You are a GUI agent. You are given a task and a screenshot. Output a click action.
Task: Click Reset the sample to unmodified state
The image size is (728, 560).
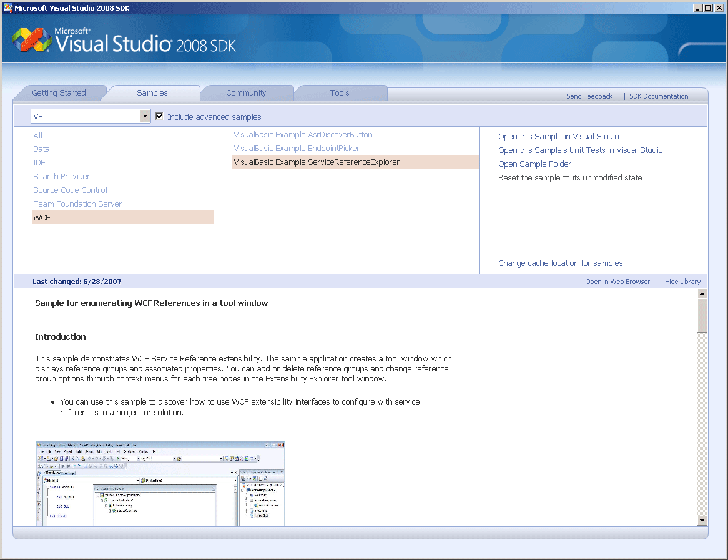(x=570, y=177)
